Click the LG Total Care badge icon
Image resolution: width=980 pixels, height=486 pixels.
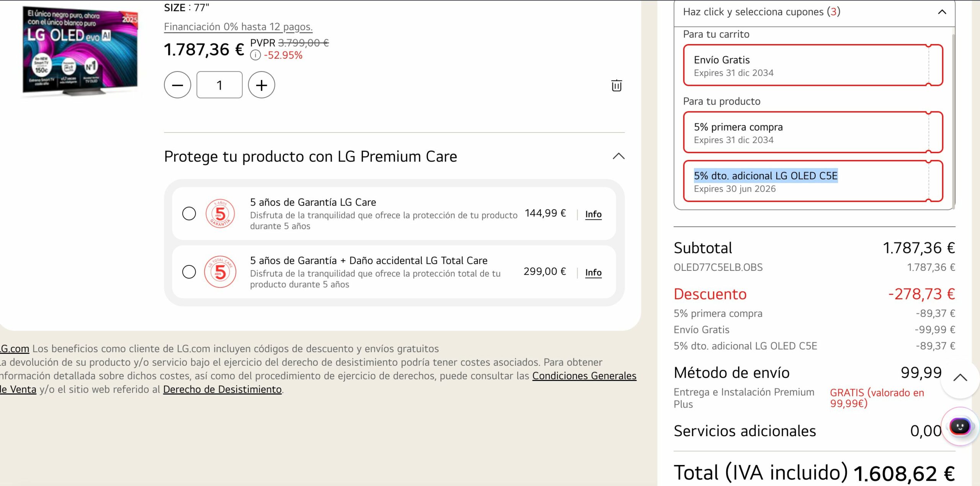tap(220, 272)
